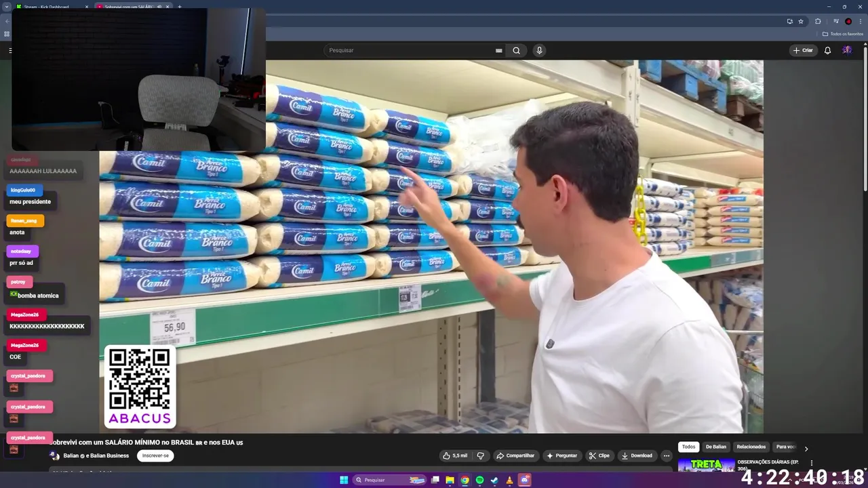Screen dimensions: 868x488
Task: Click the video player showing Camil rice shelves
Action: (x=431, y=246)
